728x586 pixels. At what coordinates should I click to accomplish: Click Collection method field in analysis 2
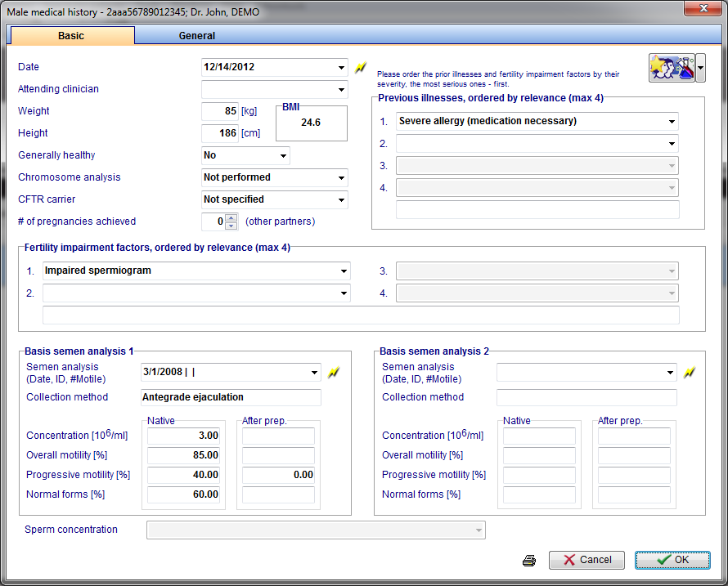tap(586, 398)
